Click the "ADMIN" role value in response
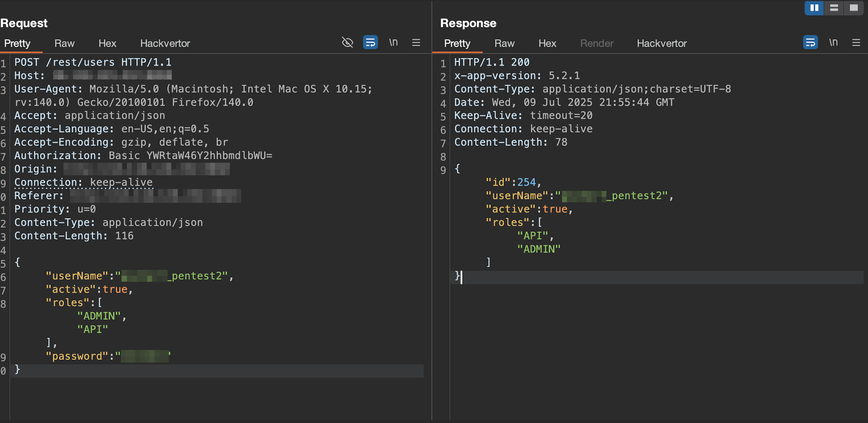Viewport: 868px width, 423px height. [x=538, y=249]
